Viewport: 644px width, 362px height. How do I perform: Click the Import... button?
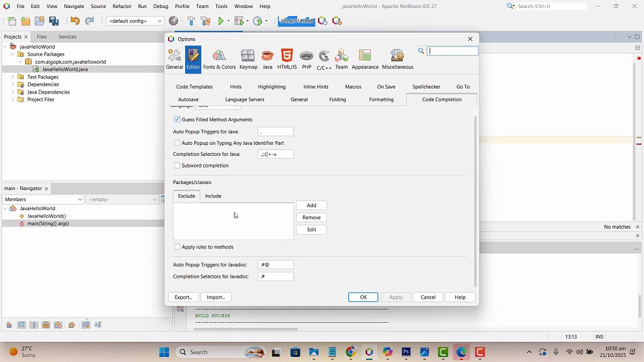click(x=216, y=298)
